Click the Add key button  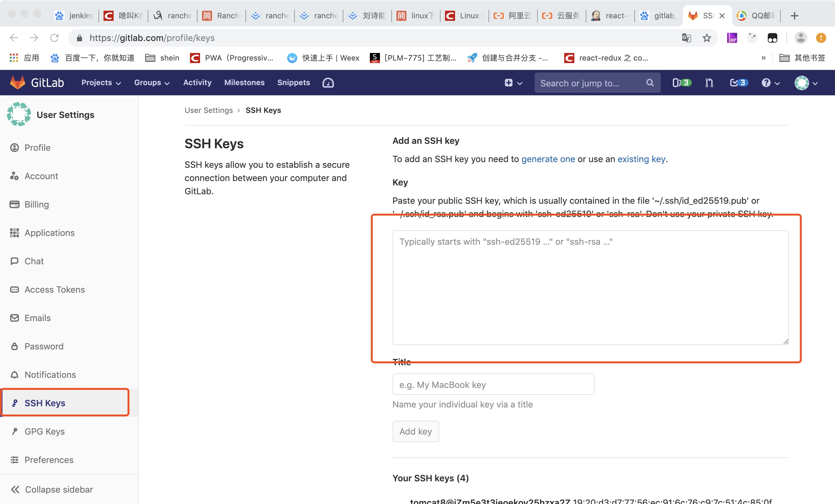tap(416, 431)
